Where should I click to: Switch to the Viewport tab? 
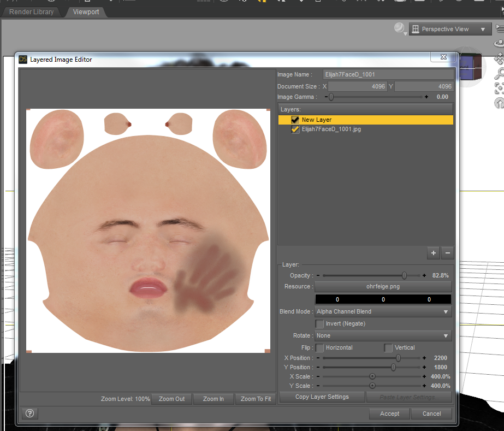(86, 12)
